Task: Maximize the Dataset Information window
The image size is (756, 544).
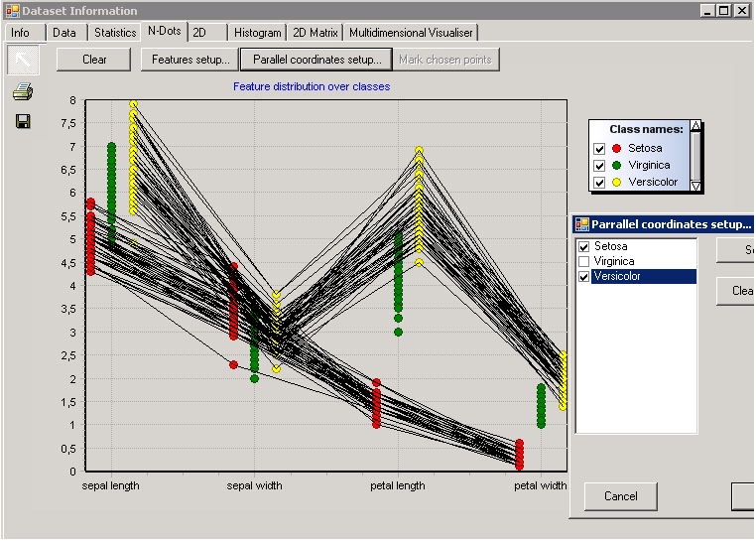Action: click(x=723, y=11)
